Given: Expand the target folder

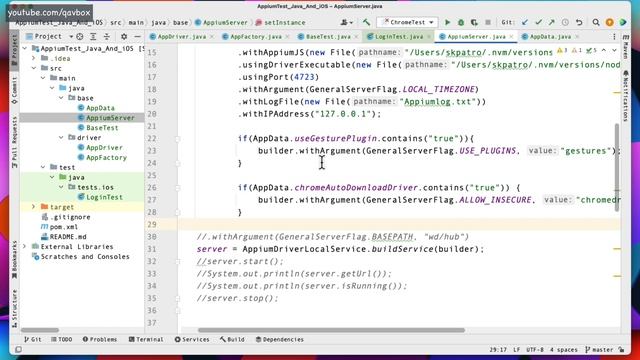Looking at the screenshot, I should (34, 207).
